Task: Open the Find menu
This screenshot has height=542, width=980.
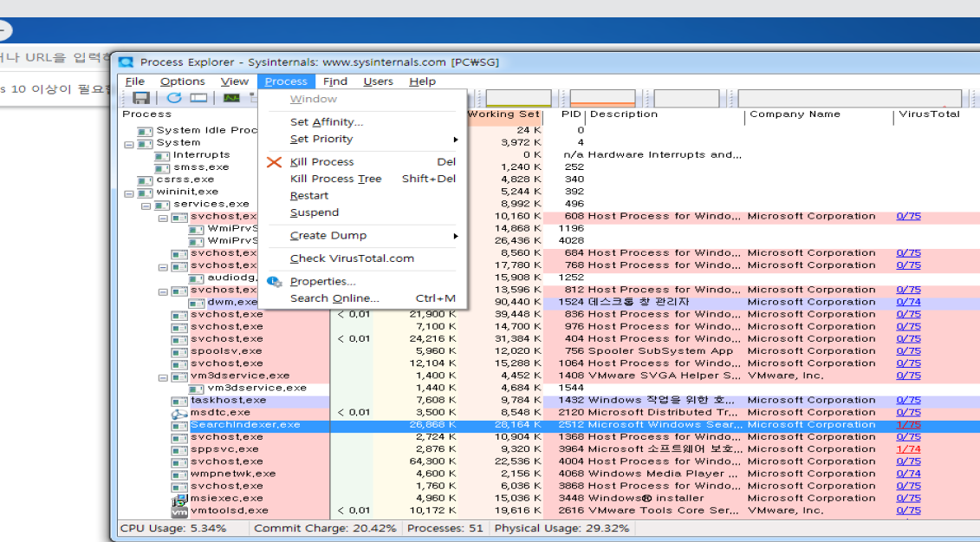Action: (x=335, y=82)
